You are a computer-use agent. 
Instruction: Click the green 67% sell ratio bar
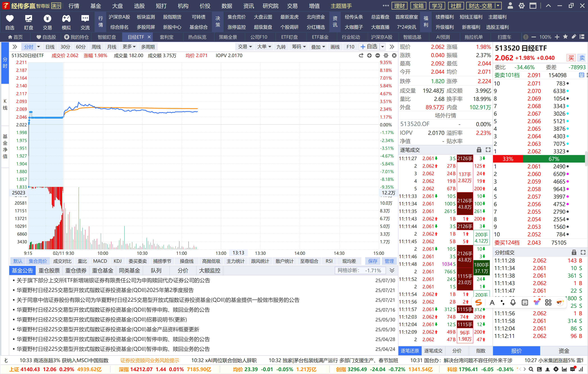[x=554, y=159]
